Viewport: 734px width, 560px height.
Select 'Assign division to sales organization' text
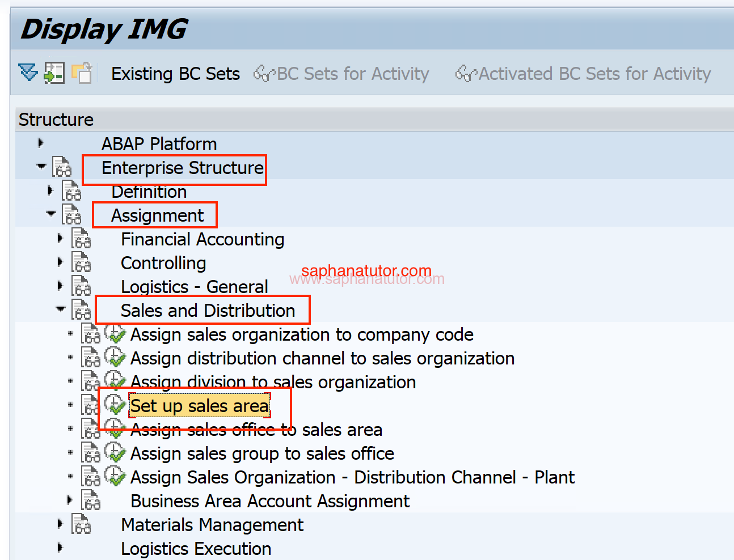coord(273,382)
